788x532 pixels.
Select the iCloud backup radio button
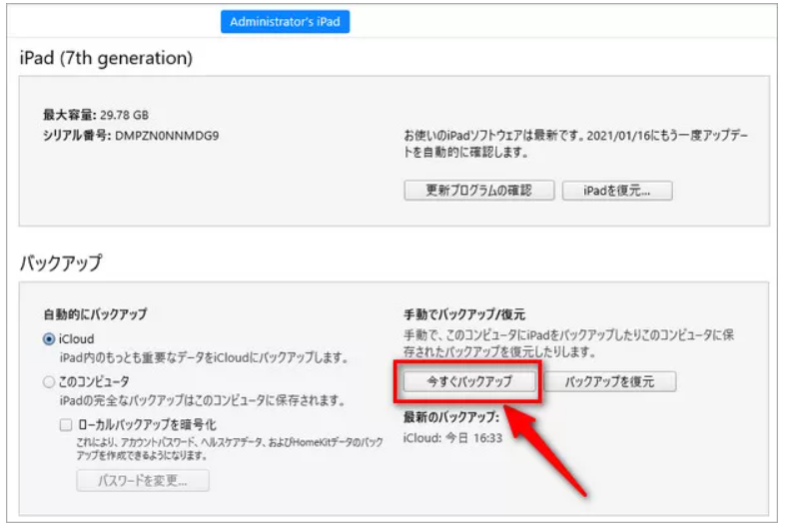click(49, 339)
